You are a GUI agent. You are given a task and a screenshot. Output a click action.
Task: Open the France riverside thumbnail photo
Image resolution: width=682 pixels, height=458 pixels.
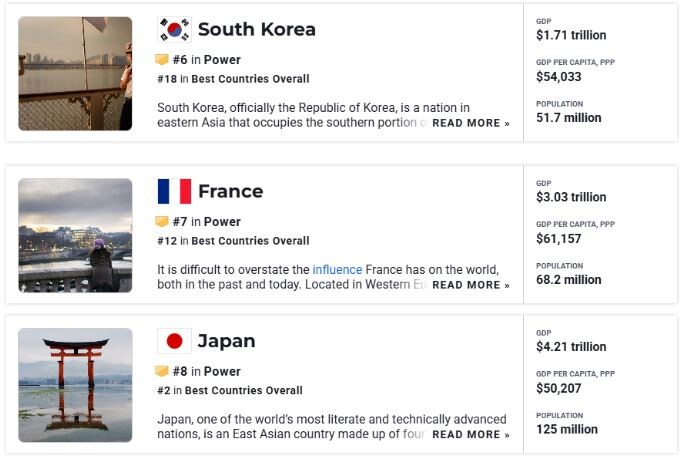75,235
